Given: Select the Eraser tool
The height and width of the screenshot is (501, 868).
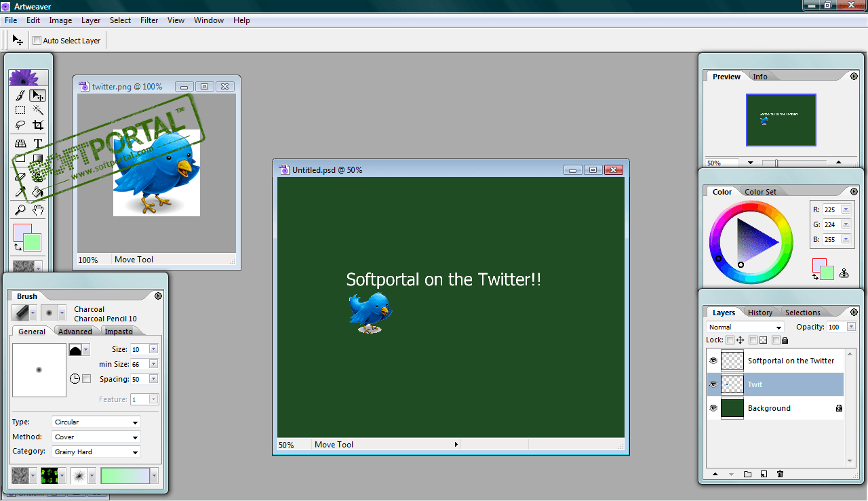Looking at the screenshot, I should [20, 176].
